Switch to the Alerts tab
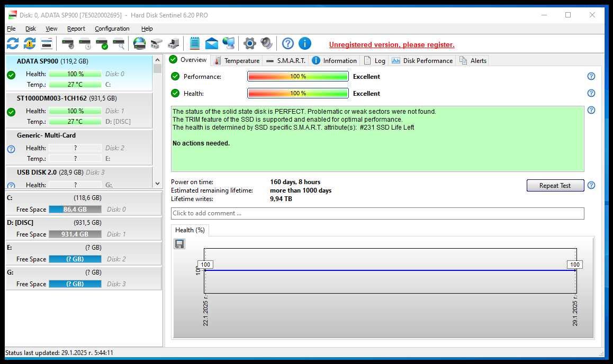Screen dimensions: 613x364 coord(473,60)
